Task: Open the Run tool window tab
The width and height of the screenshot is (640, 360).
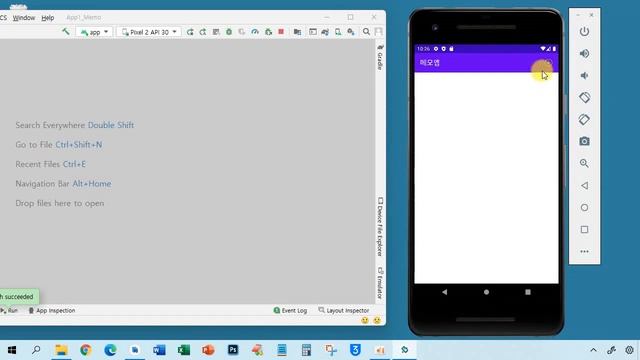Action: (9, 311)
